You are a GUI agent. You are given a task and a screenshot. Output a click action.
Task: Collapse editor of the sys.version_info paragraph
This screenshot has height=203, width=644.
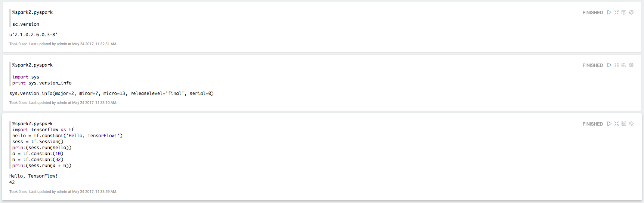(617, 65)
